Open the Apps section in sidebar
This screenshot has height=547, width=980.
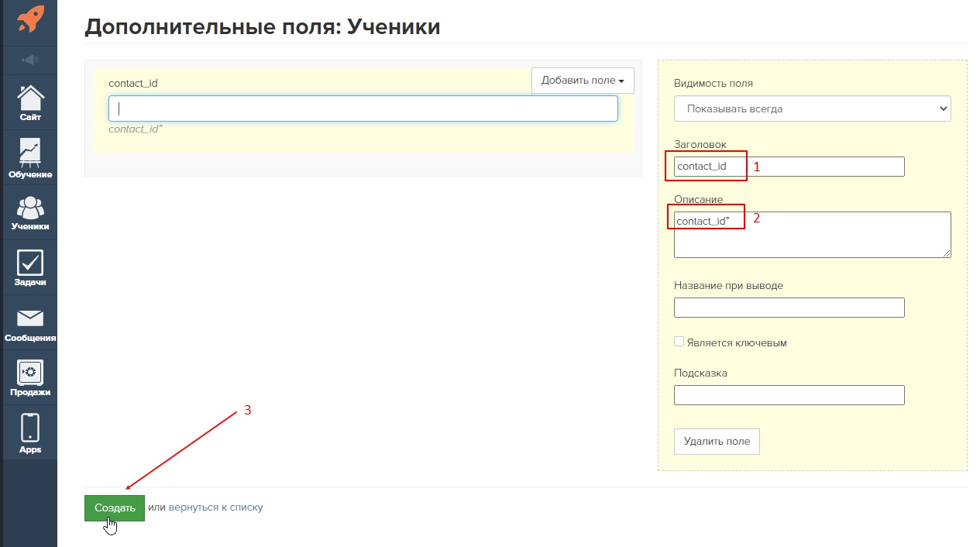(x=30, y=433)
